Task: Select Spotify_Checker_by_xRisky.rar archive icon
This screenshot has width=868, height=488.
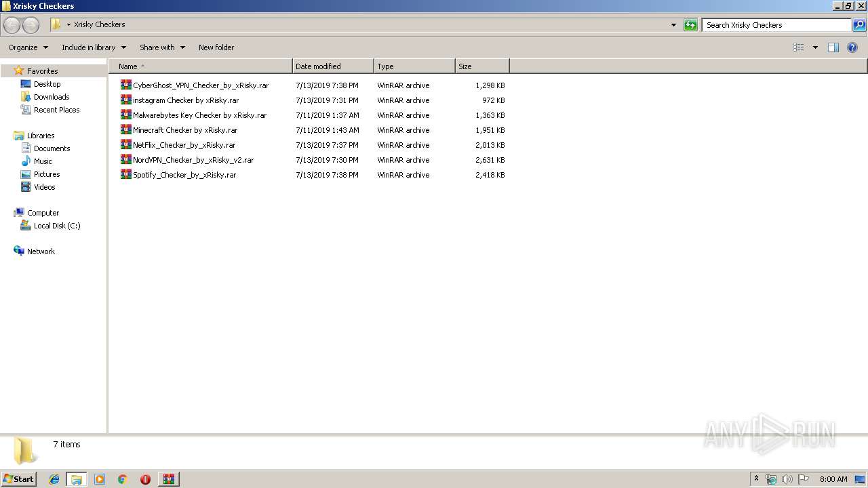Action: click(125, 175)
